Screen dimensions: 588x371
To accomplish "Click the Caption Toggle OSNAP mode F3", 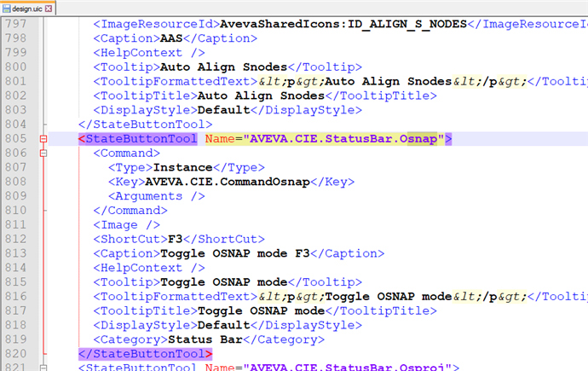I will pos(234,253).
